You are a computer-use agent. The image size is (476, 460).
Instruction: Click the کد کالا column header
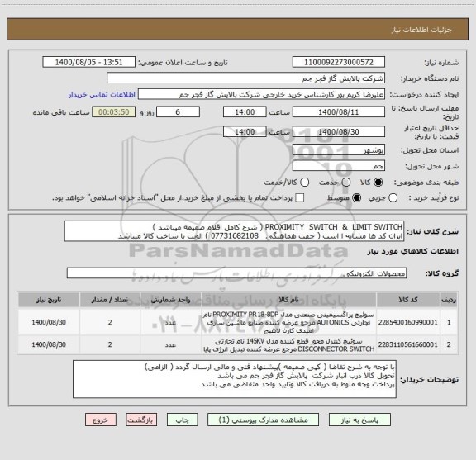408,300
